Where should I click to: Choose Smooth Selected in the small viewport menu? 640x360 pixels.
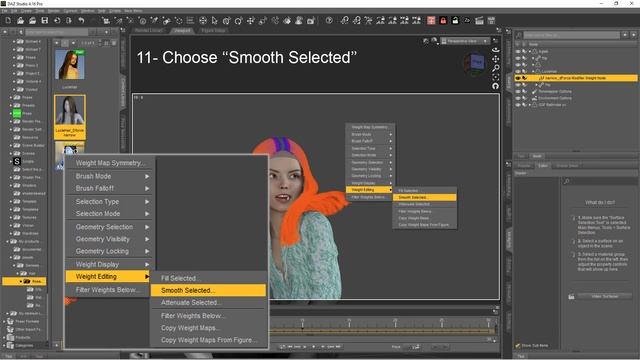[424, 197]
